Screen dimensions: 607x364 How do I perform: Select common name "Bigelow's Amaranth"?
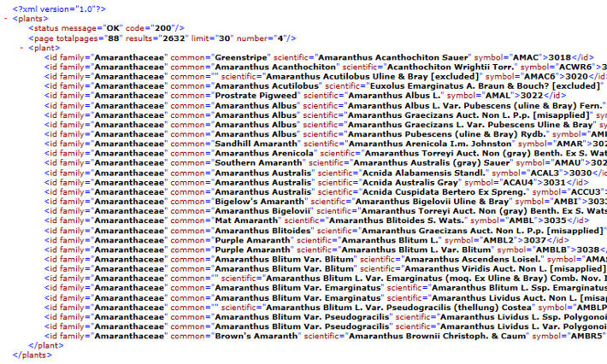coord(259,202)
